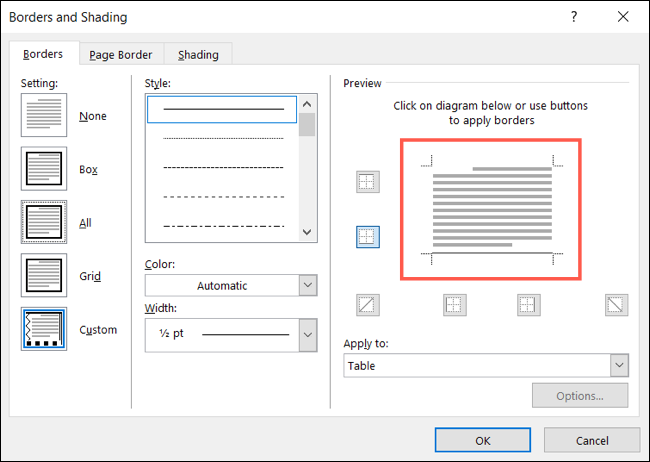Expand the Width dropdown showing ½ pt

230,334
